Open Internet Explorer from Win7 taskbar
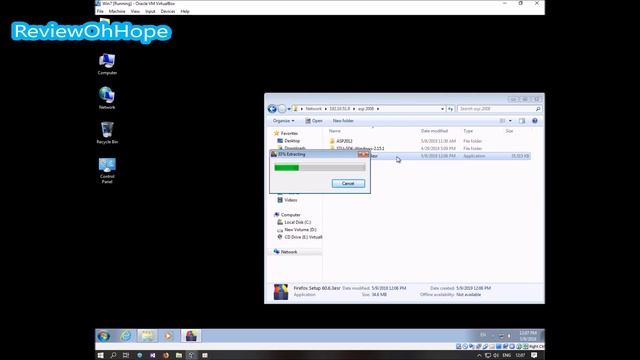Image resolution: width=640 pixels, height=360 pixels. coord(126,336)
